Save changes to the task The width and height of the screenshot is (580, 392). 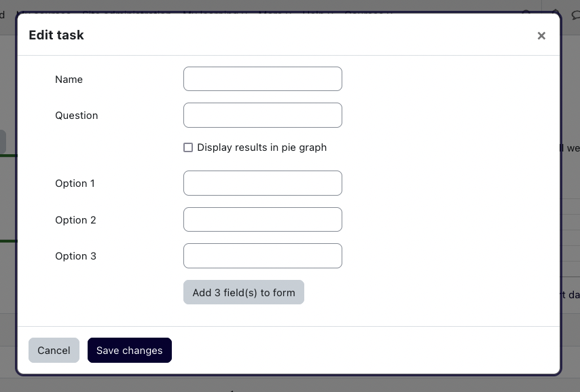tap(130, 350)
